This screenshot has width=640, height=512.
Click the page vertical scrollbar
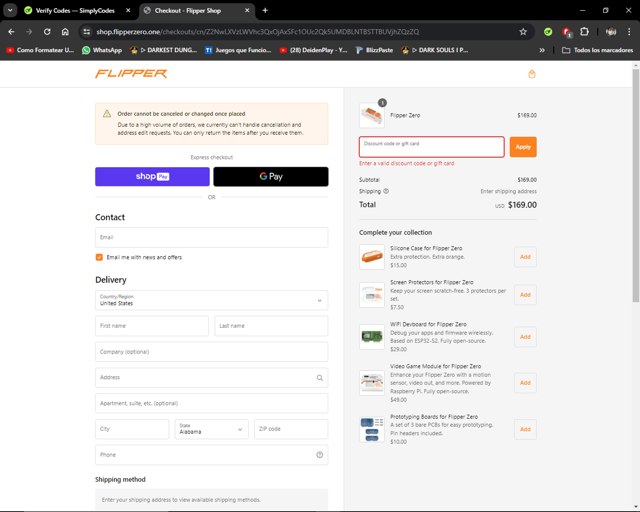tap(636, 186)
